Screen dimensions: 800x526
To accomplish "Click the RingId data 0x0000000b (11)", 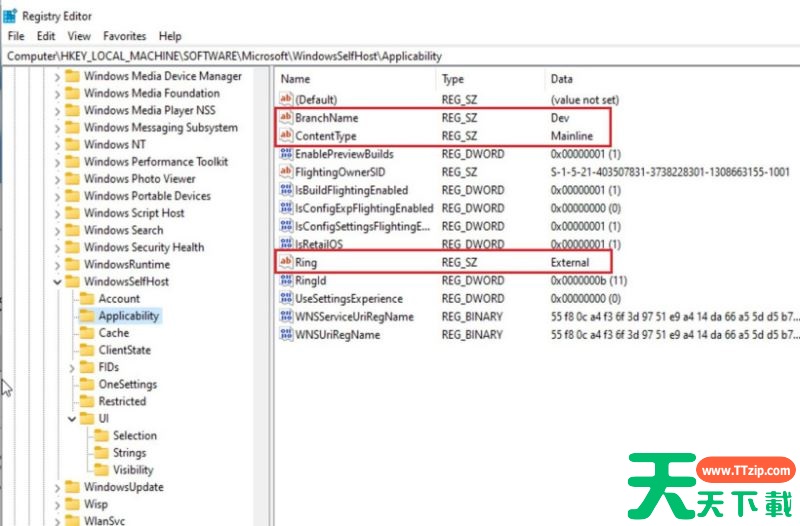I will click(589, 280).
